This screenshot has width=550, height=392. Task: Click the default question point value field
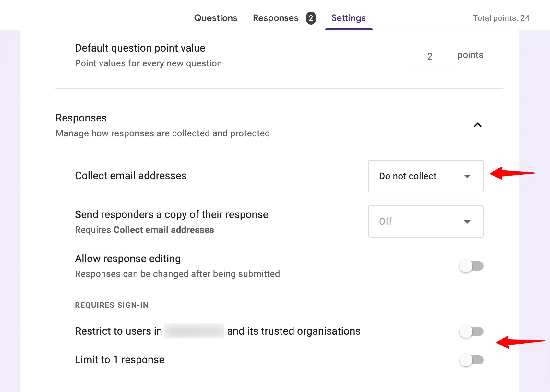pos(431,56)
